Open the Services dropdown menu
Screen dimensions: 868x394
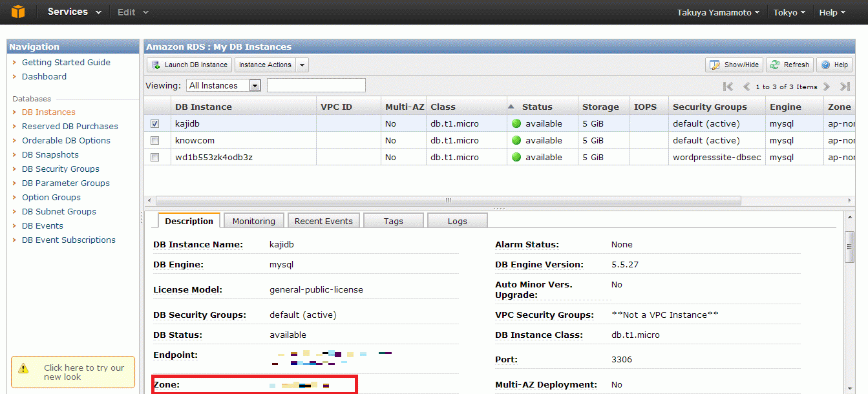(74, 12)
